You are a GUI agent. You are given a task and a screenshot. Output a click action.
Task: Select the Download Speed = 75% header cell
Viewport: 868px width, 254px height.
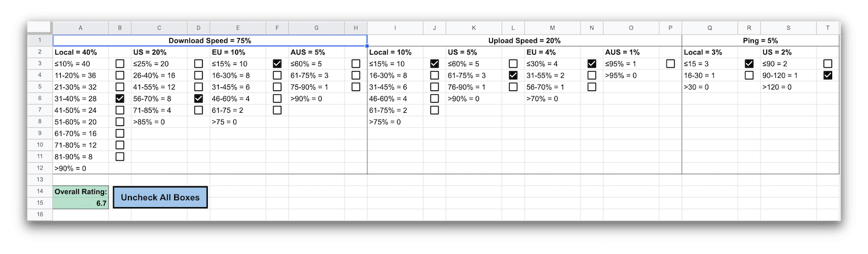pos(210,41)
